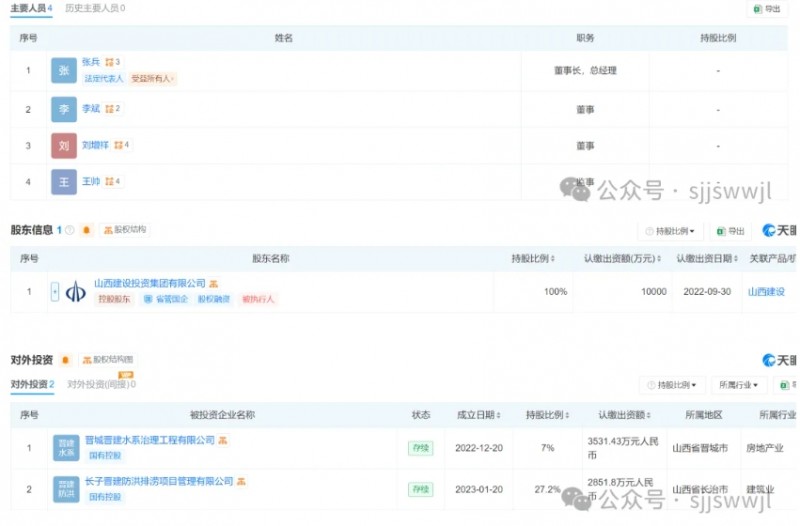Switch to 历史主要人员 tab
The image size is (800, 526).
[96, 8]
